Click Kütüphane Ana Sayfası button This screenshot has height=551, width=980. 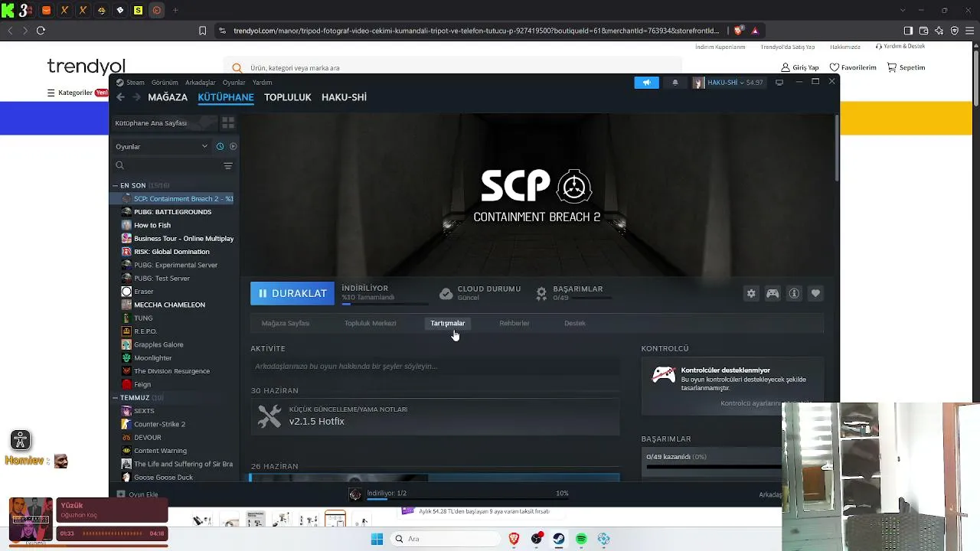point(164,122)
